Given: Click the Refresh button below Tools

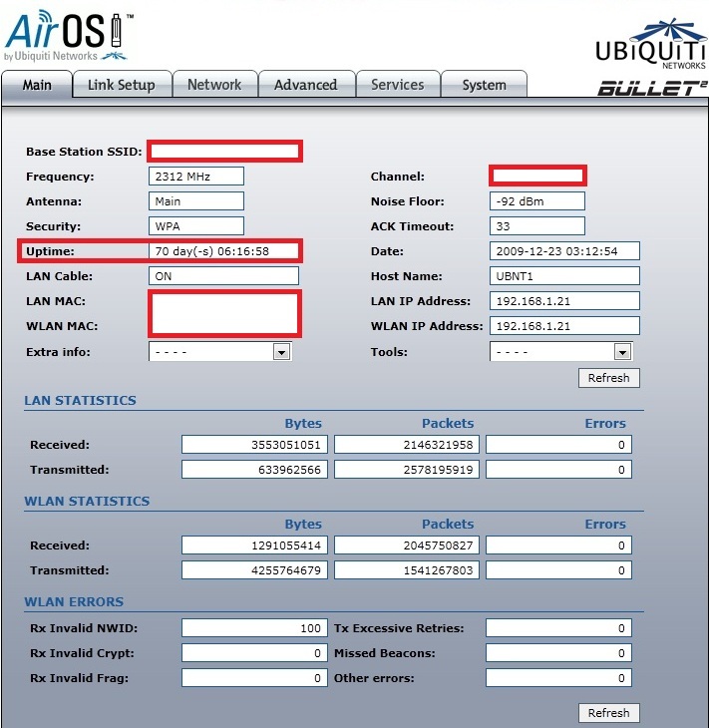Looking at the screenshot, I should point(608,378).
